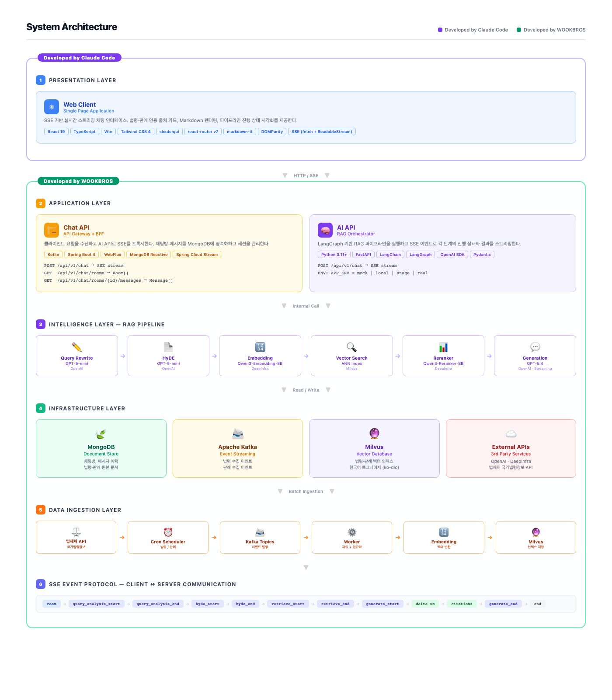Click the green WOOKBROS legend swatch
This screenshot has height=700, width=612.
(x=519, y=30)
